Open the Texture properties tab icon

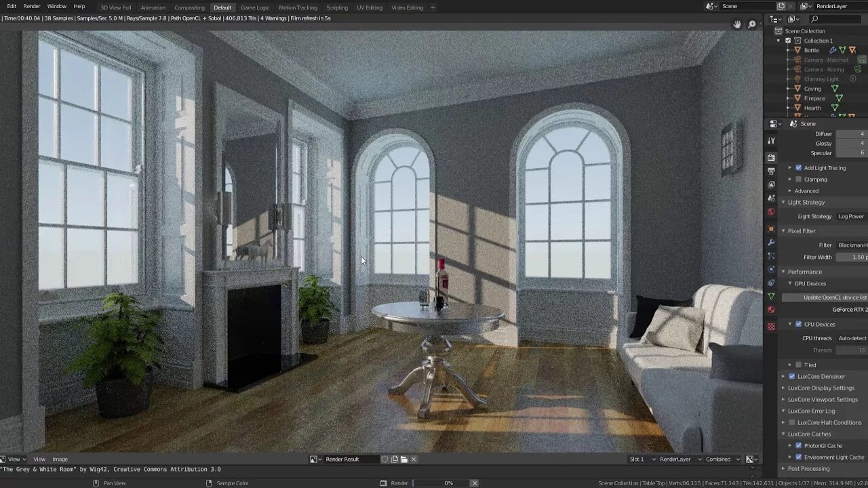pyautogui.click(x=771, y=327)
